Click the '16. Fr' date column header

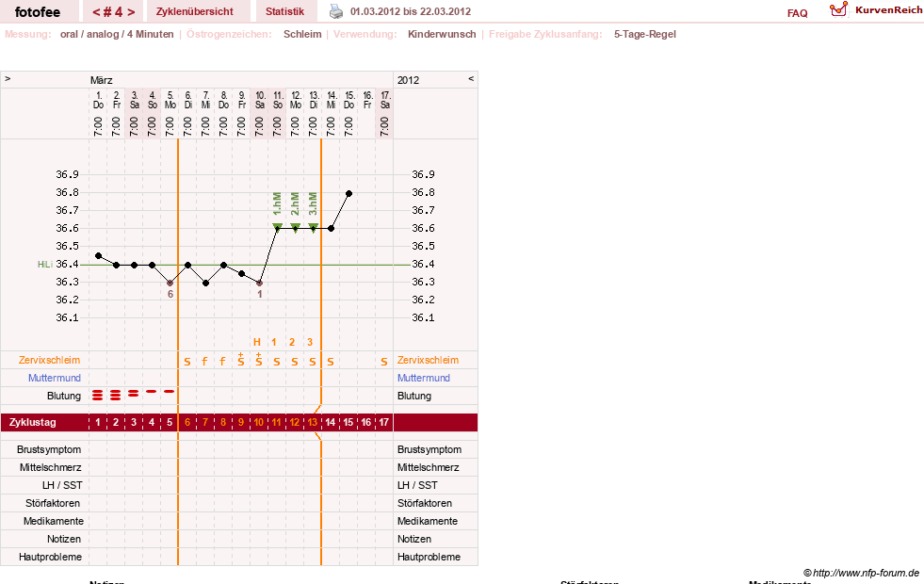point(367,100)
